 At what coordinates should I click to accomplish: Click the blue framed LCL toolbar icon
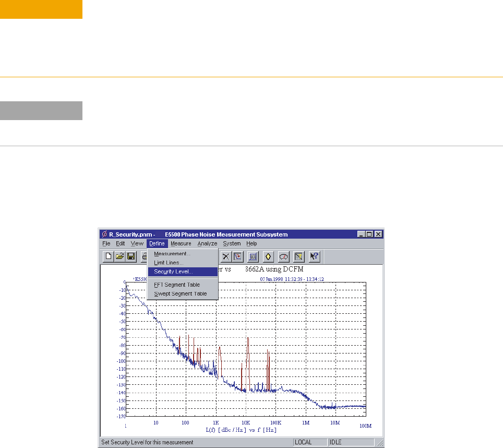(x=253, y=256)
